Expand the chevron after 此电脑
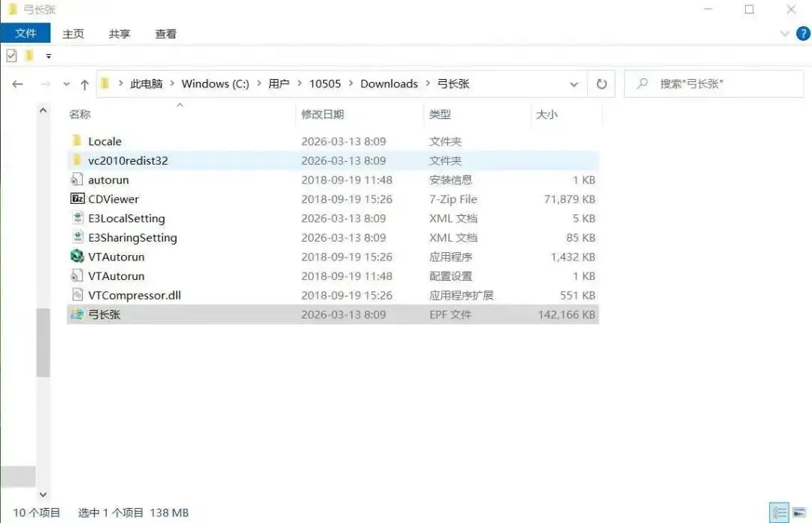Screen dimensions: 812x523 (x=172, y=84)
